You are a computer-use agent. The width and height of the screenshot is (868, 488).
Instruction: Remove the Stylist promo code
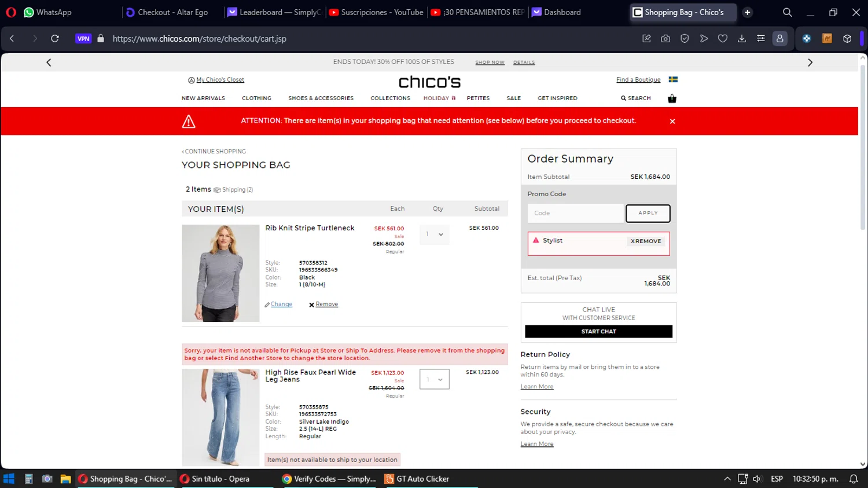click(646, 241)
